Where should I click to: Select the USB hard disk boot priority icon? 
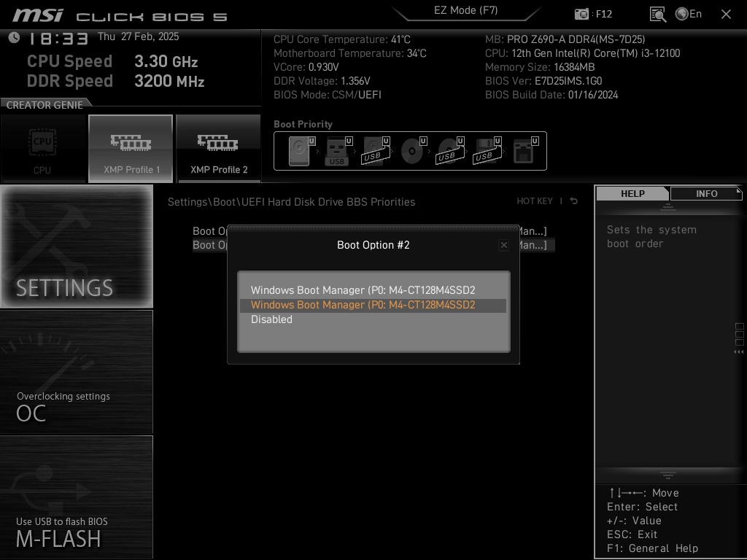[376, 151]
